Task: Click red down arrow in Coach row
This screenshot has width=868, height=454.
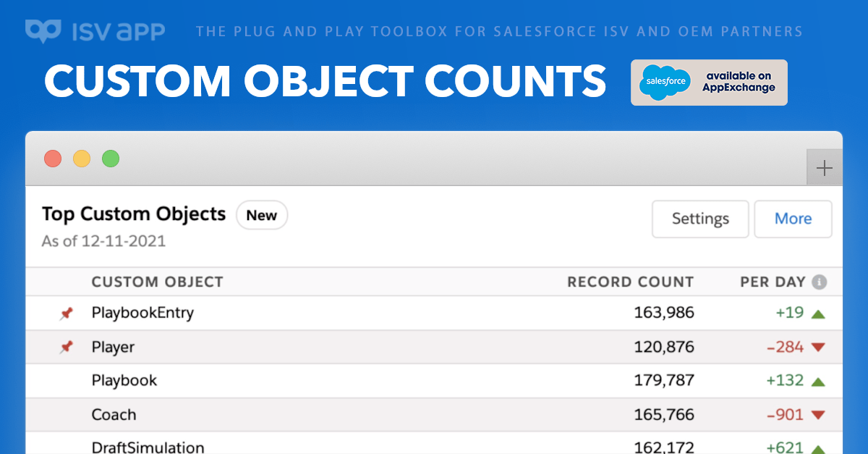Action: point(818,416)
